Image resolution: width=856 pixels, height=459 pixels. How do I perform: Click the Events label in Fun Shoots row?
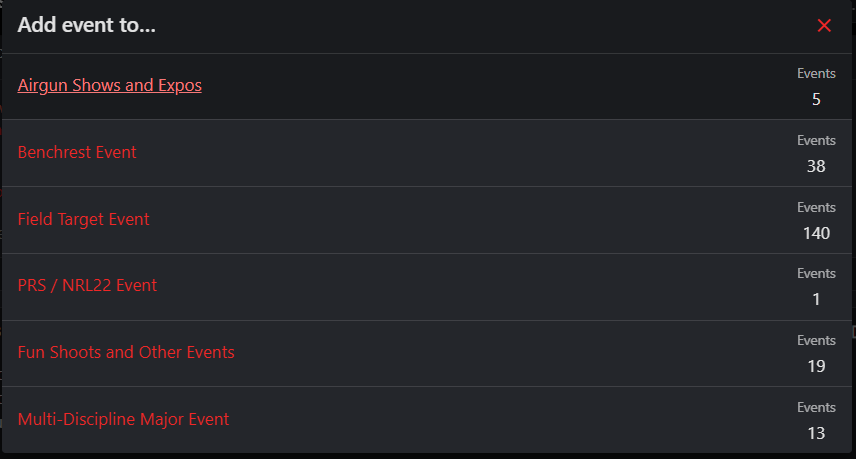click(x=816, y=341)
